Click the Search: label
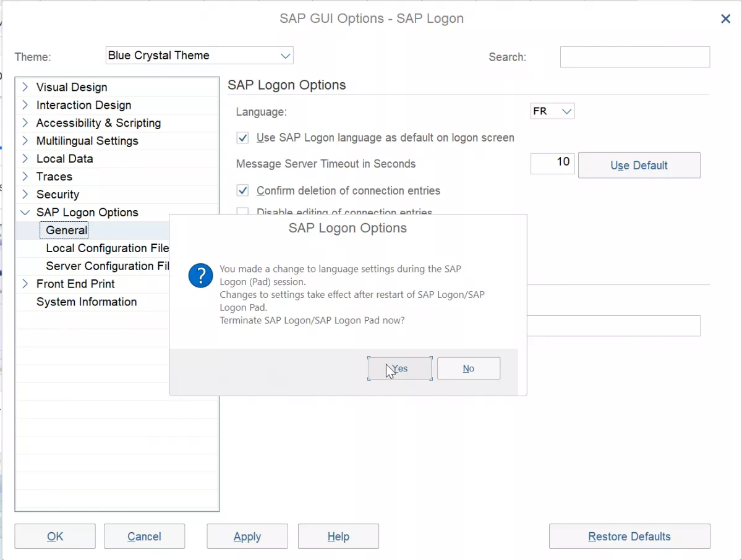Screen dimensions: 742x560 (x=508, y=57)
